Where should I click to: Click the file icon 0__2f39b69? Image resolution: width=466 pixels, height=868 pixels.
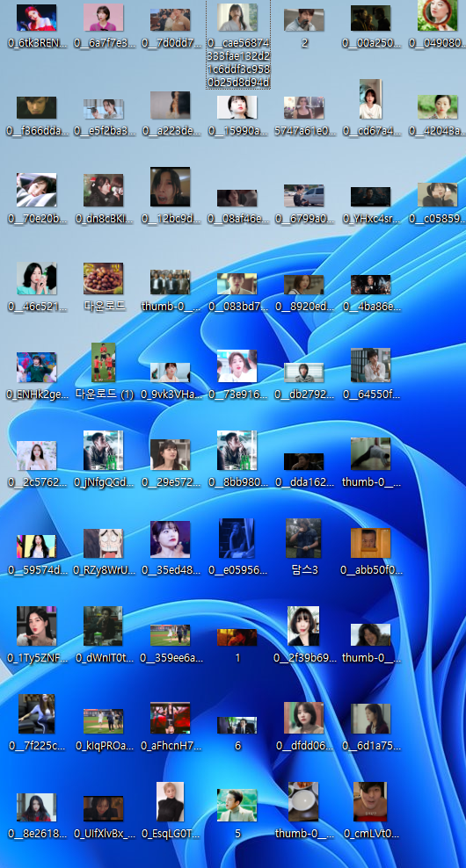pos(304,626)
